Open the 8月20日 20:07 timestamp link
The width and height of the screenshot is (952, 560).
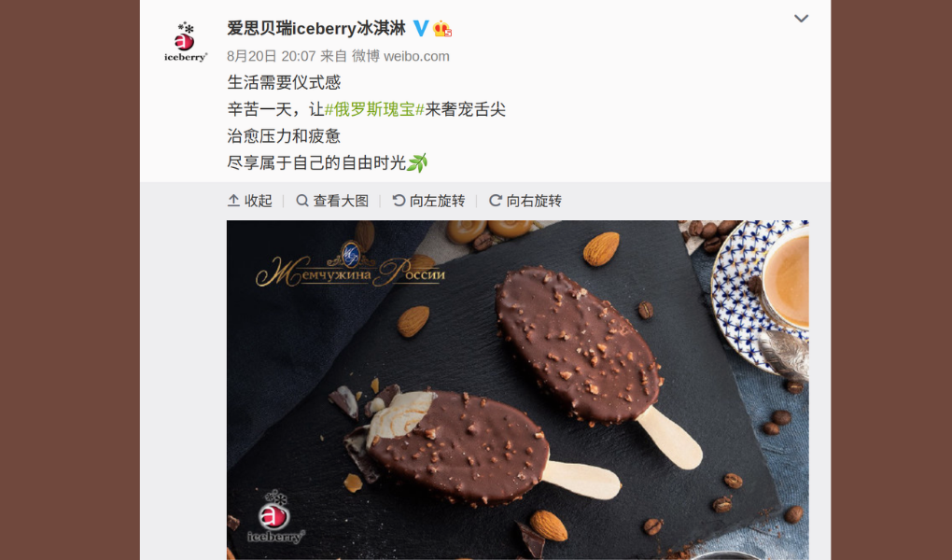coord(272,57)
